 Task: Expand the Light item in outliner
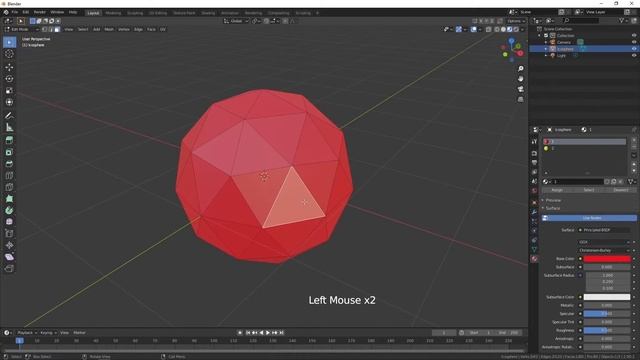click(x=546, y=56)
